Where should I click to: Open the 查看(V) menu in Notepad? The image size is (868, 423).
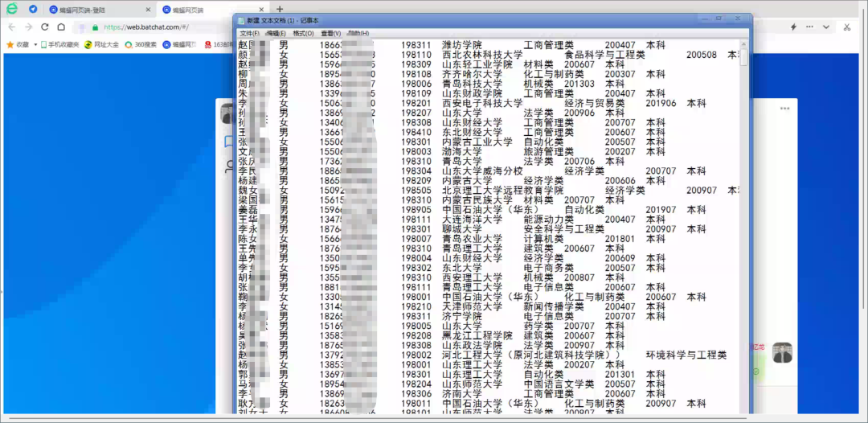(330, 33)
